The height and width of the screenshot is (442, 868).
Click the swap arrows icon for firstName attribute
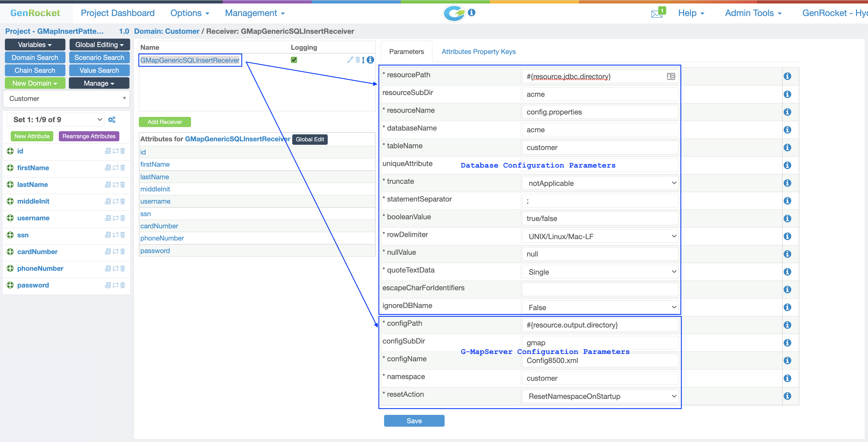coord(116,168)
